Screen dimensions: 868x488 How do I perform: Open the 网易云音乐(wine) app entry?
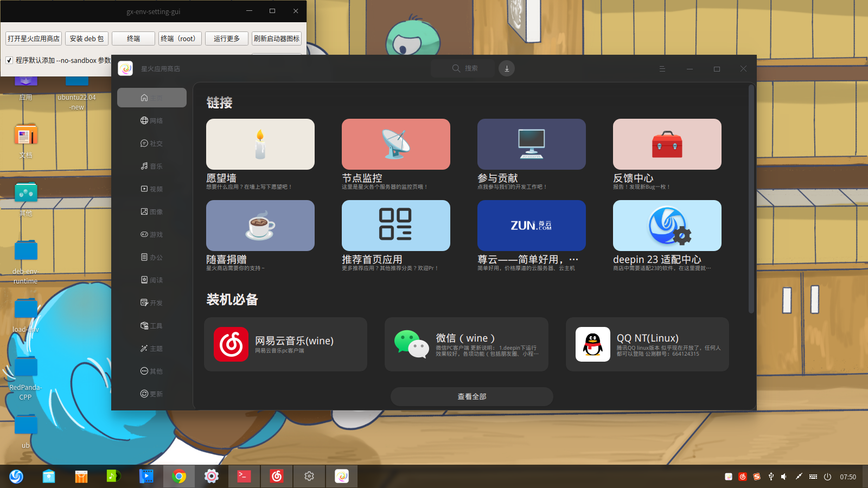click(x=285, y=344)
